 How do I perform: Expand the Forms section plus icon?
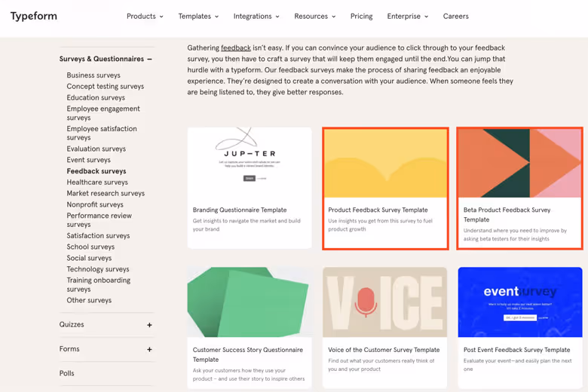[149, 349]
